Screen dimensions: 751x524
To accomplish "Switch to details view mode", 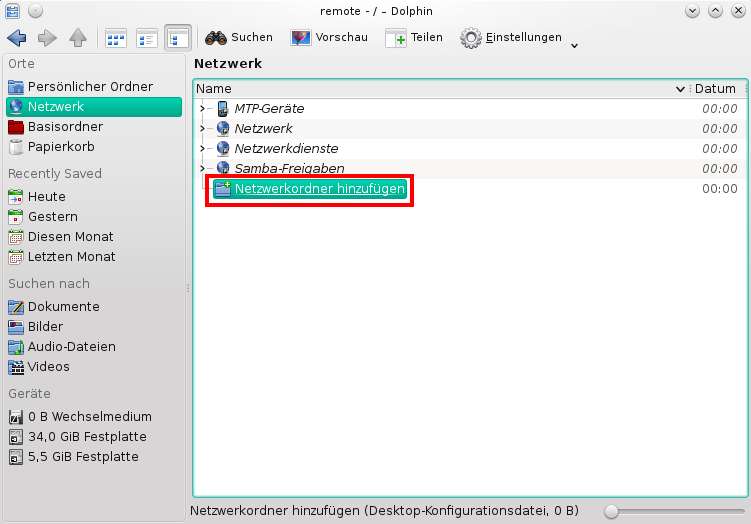I will coord(178,37).
